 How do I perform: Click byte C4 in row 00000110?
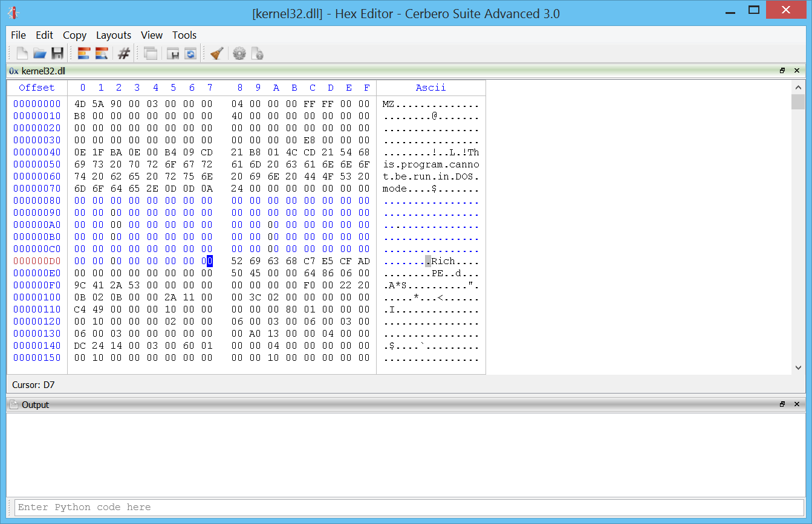80,309
